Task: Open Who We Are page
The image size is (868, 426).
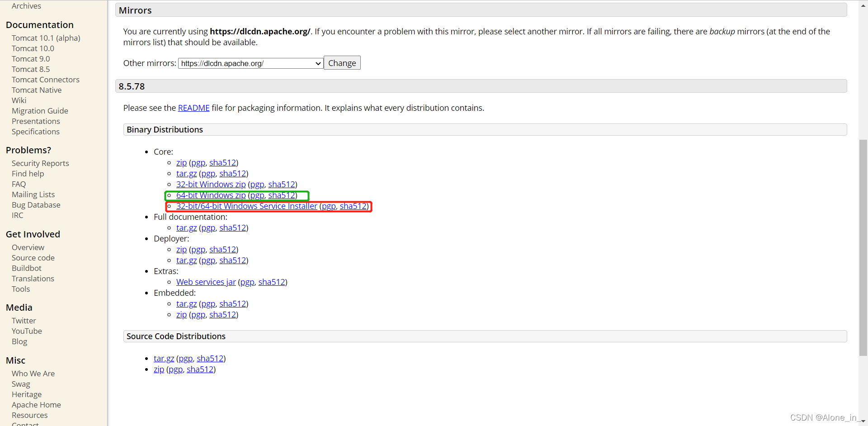Action: pyautogui.click(x=33, y=374)
